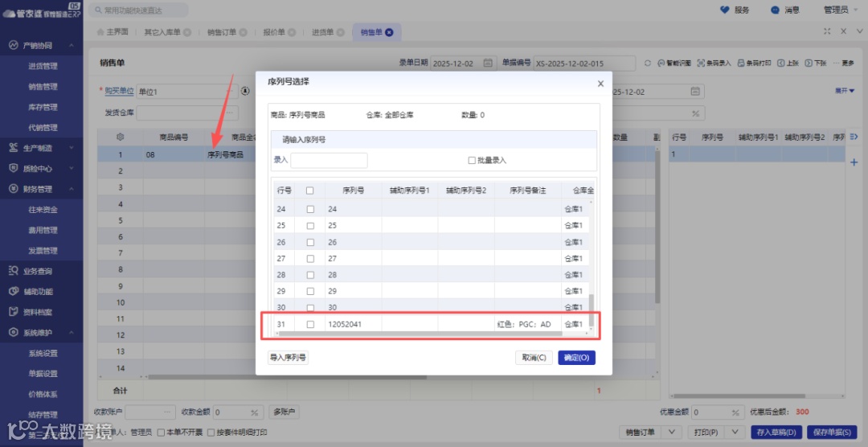Click the 取消(C) button

534,357
